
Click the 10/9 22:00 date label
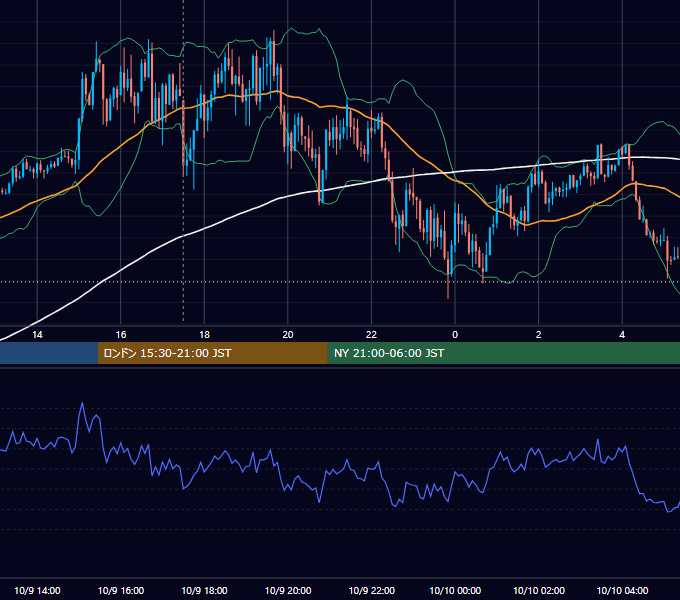tap(372, 590)
